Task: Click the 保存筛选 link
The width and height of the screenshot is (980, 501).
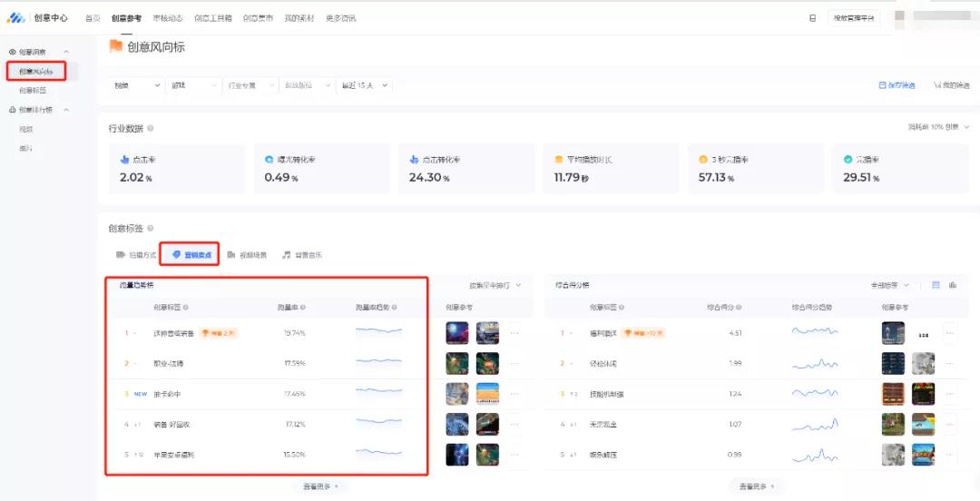Action: click(x=897, y=85)
